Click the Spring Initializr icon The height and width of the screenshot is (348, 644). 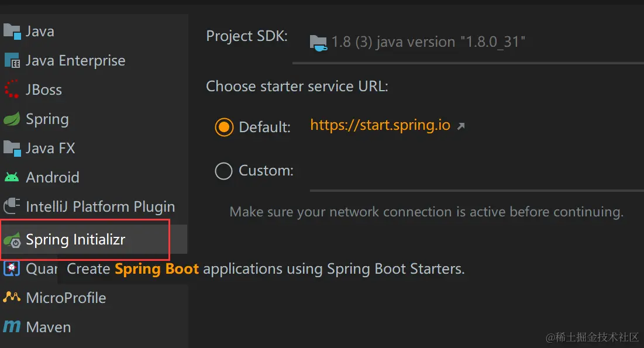pos(12,240)
